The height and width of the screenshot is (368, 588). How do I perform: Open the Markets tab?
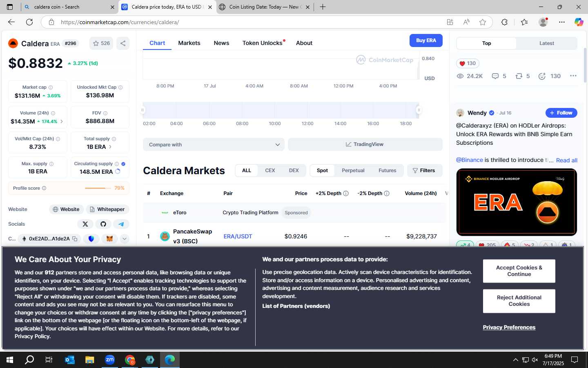pos(189,43)
